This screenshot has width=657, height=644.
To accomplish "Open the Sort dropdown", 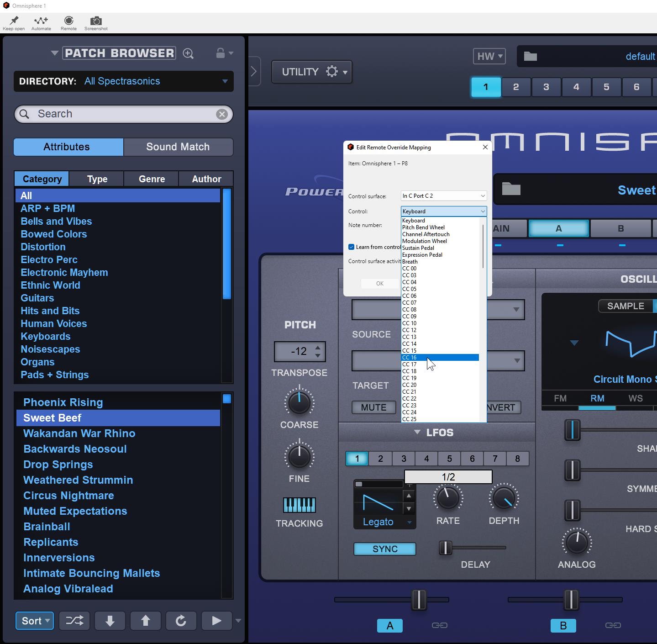I will (x=35, y=621).
